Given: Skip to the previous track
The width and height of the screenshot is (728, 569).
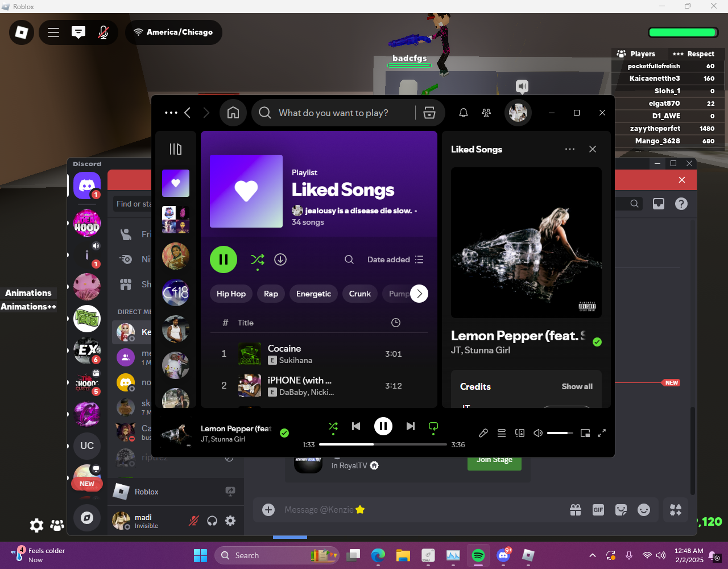Looking at the screenshot, I should [356, 426].
